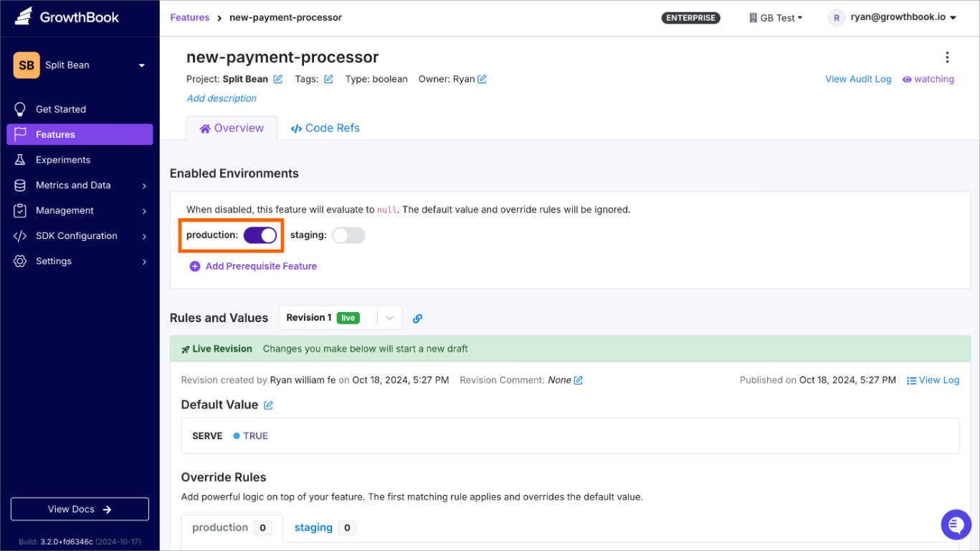Screen dimensions: 980x551
Task: Click the SB organization avatar
Action: point(27,65)
